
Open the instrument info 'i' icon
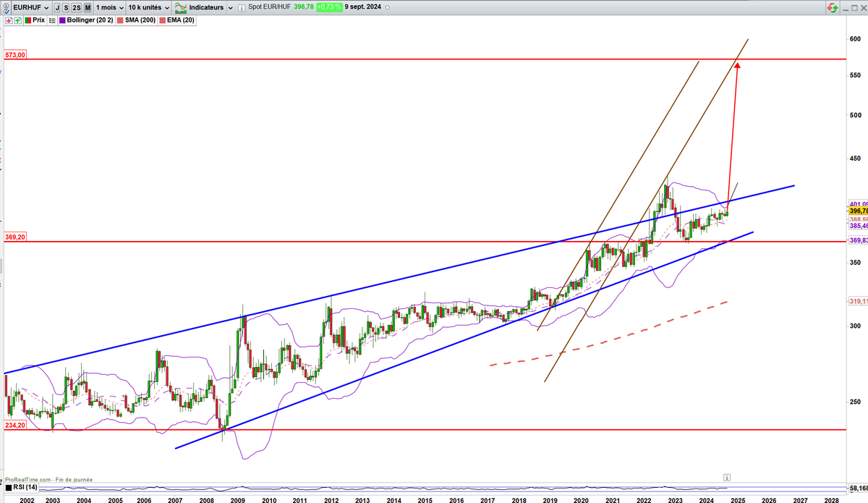click(x=242, y=7)
